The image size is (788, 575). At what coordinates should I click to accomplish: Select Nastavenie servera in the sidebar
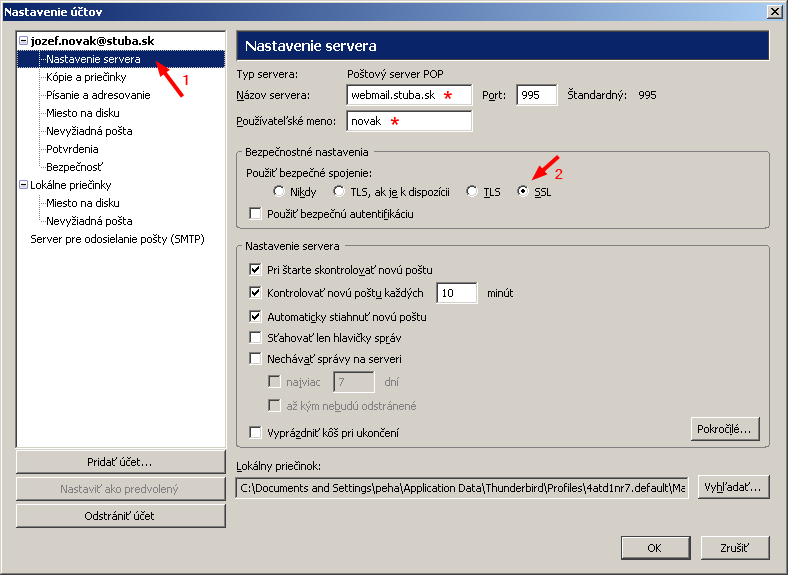click(x=92, y=59)
